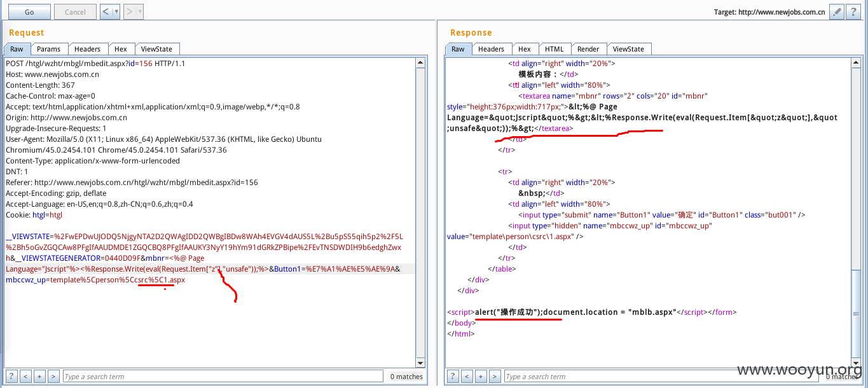Click the Upgrade-Insecure-Requests: 1 line
The image size is (868, 388).
pyautogui.click(x=56, y=128)
